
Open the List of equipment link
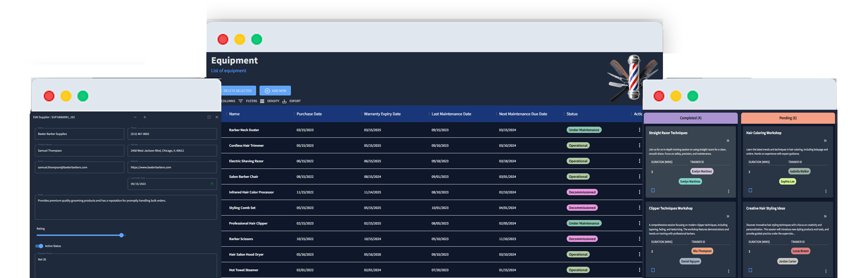click(x=229, y=71)
